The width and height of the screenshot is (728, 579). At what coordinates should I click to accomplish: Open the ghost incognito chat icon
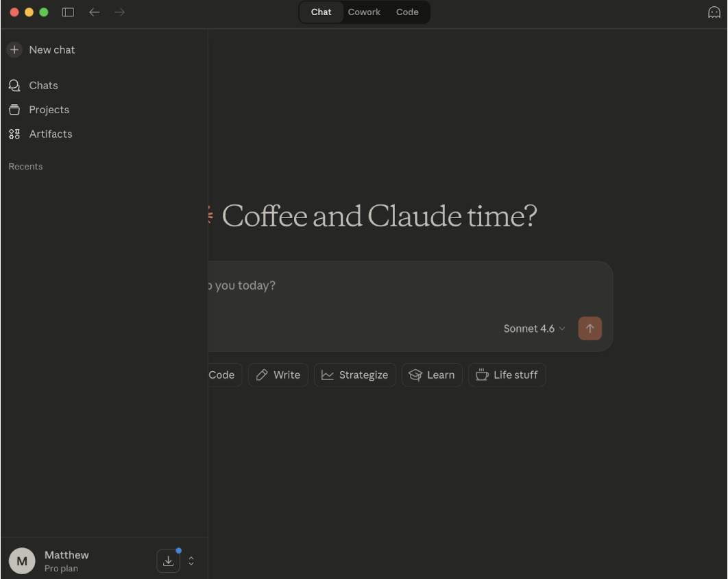714,12
